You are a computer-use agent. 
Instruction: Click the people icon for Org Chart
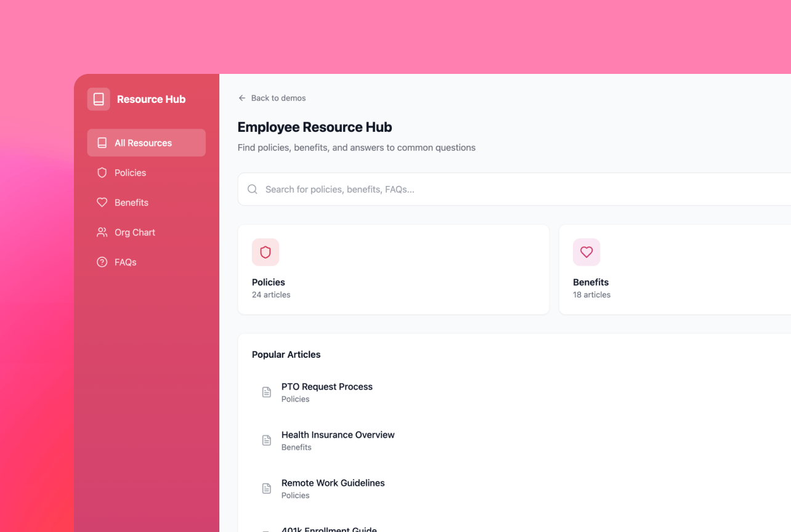coord(102,232)
